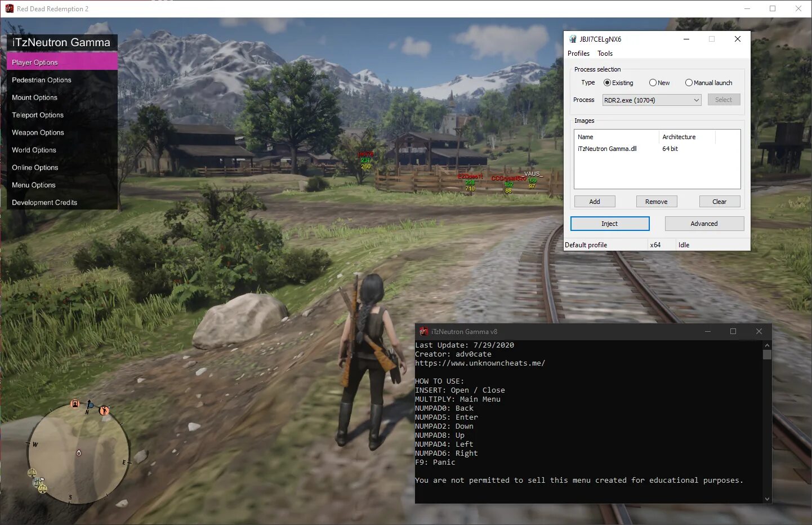Close the iTzNeutron Gamma v8 console
Image resolution: width=812 pixels, height=525 pixels.
[759, 331]
